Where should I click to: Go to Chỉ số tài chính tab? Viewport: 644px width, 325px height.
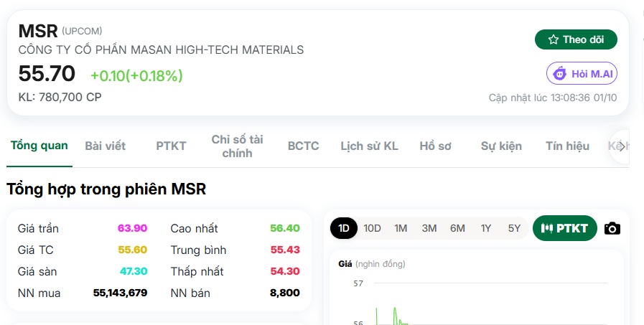click(x=237, y=146)
